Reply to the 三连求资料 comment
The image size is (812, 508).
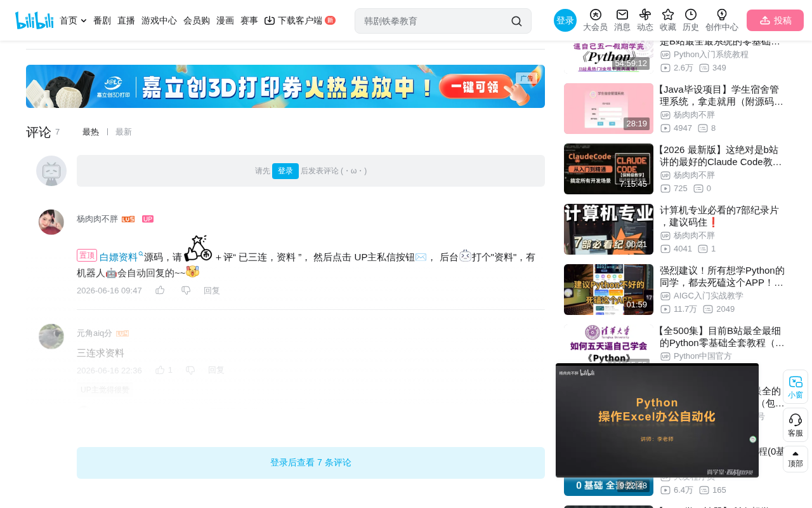tap(216, 370)
